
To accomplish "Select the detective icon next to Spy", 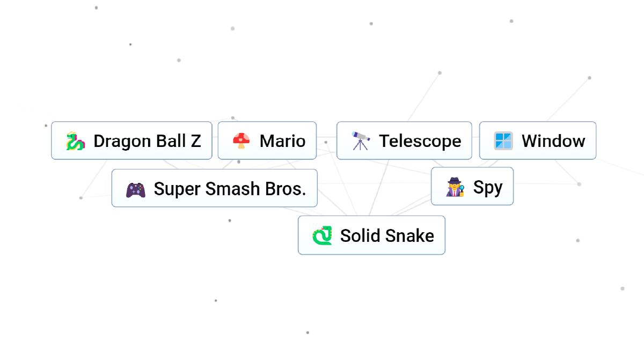I will 455,187.
